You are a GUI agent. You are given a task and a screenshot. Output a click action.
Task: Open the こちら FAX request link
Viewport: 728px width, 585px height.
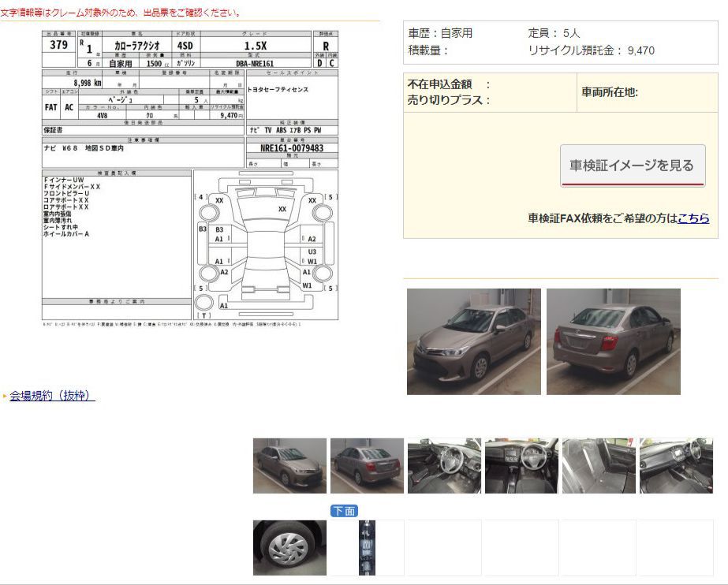[693, 218]
